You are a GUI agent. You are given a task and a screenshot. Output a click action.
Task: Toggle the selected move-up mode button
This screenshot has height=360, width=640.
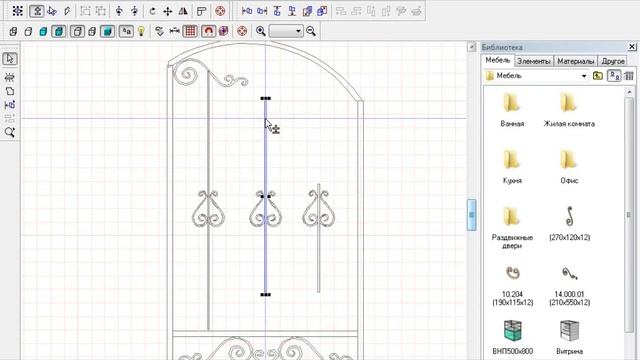[37, 11]
